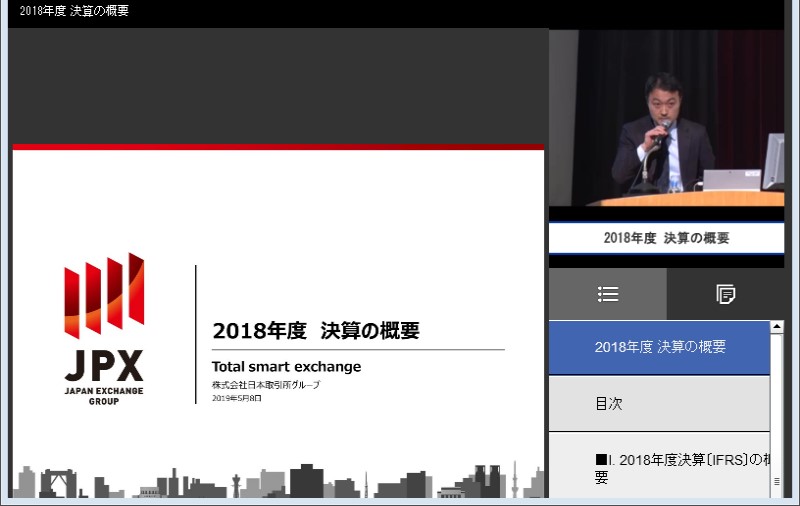Click the caption banner below the video
800x506 pixels.
pyautogui.click(x=666, y=238)
